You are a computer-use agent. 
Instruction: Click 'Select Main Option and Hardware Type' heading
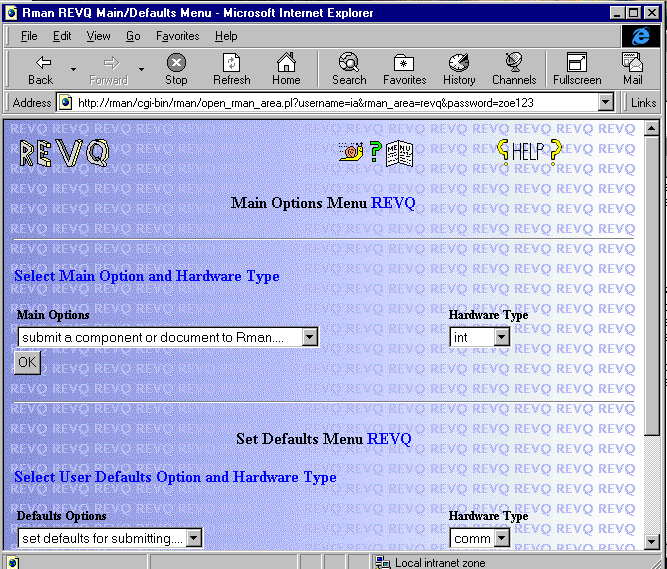click(x=147, y=276)
